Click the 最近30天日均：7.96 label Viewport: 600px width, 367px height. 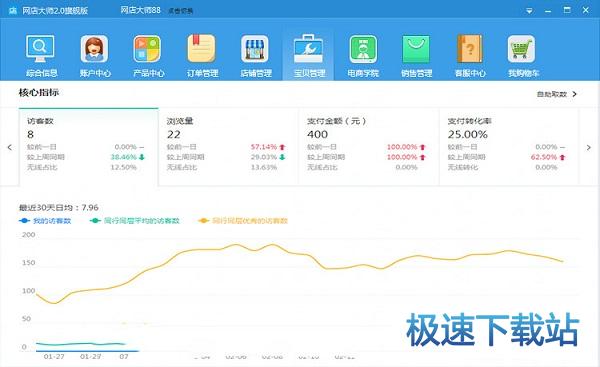[59, 207]
